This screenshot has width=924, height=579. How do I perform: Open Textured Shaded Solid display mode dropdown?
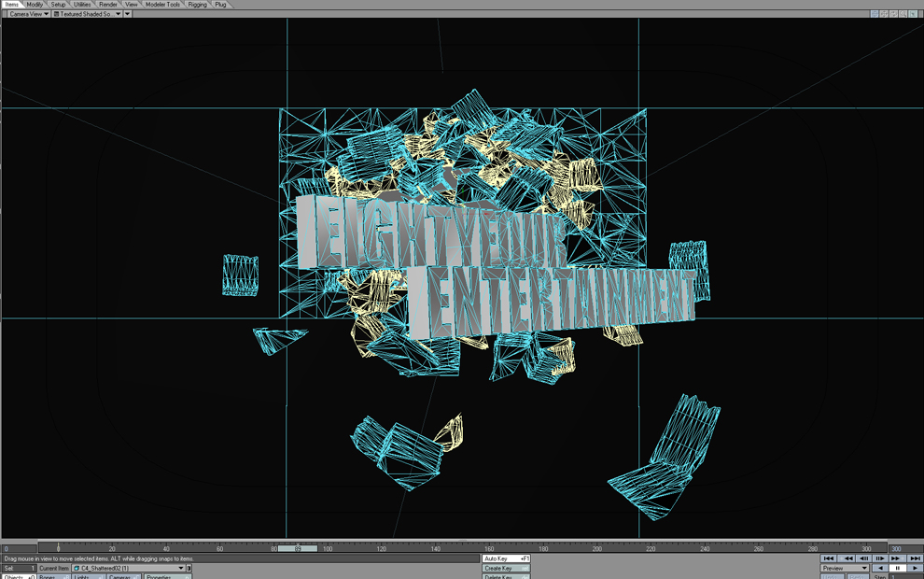click(x=87, y=14)
